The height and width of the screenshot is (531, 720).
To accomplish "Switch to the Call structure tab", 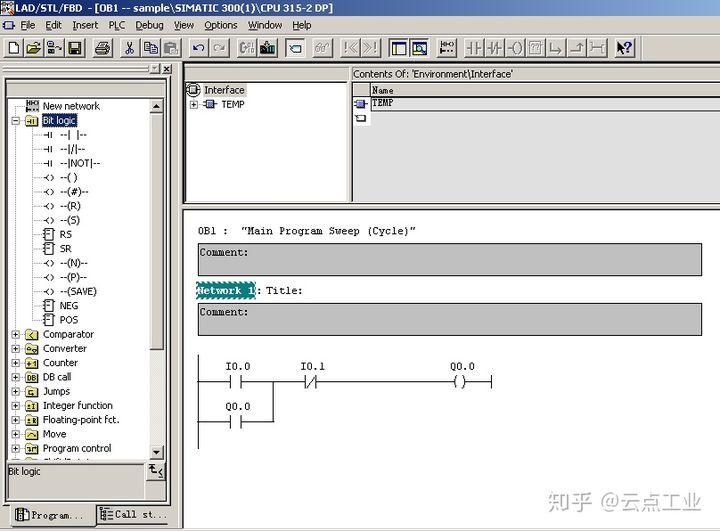I will 134,515.
